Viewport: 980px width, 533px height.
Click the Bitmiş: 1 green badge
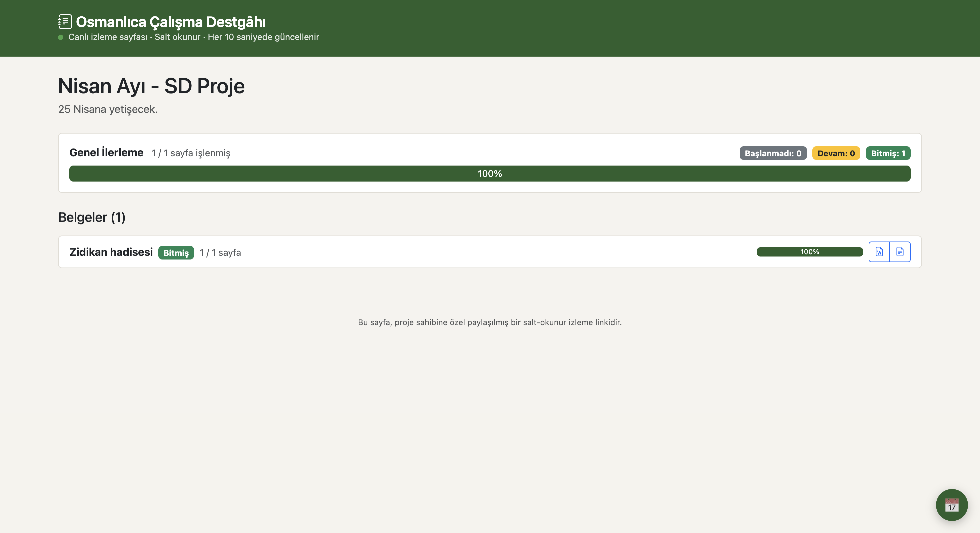tap(888, 153)
